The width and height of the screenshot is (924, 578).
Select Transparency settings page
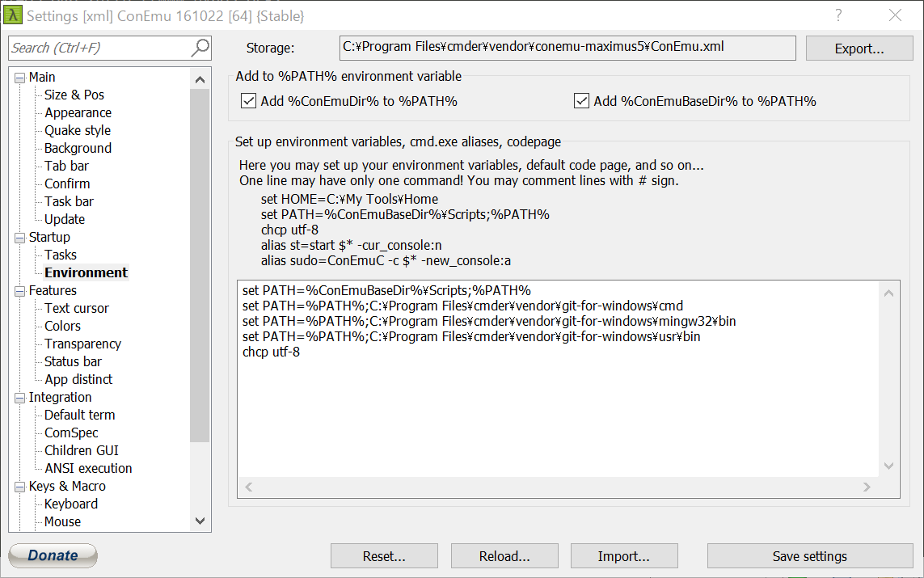click(x=83, y=344)
